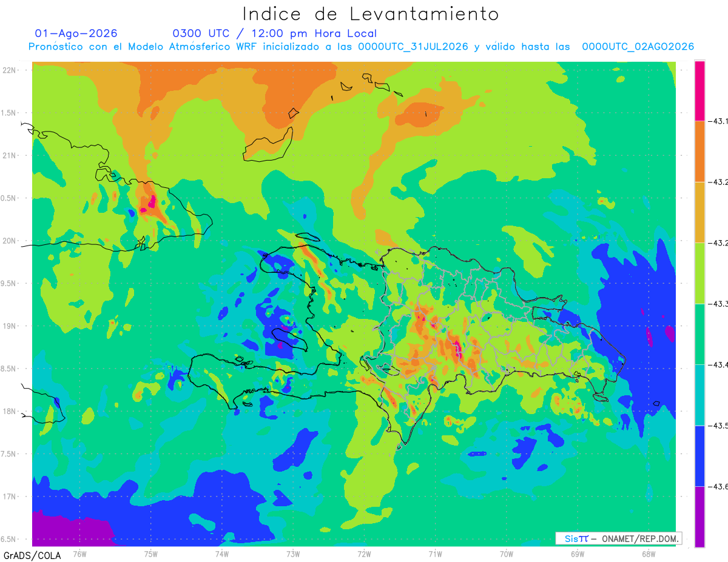Click the '69W' longitude label
728x562 pixels.
[x=578, y=554]
